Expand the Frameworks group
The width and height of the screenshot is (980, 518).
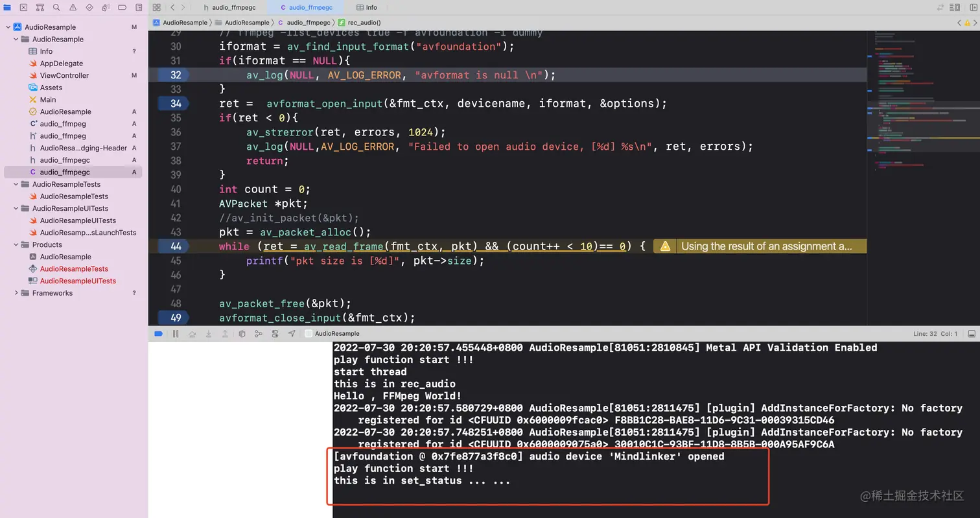click(x=16, y=293)
